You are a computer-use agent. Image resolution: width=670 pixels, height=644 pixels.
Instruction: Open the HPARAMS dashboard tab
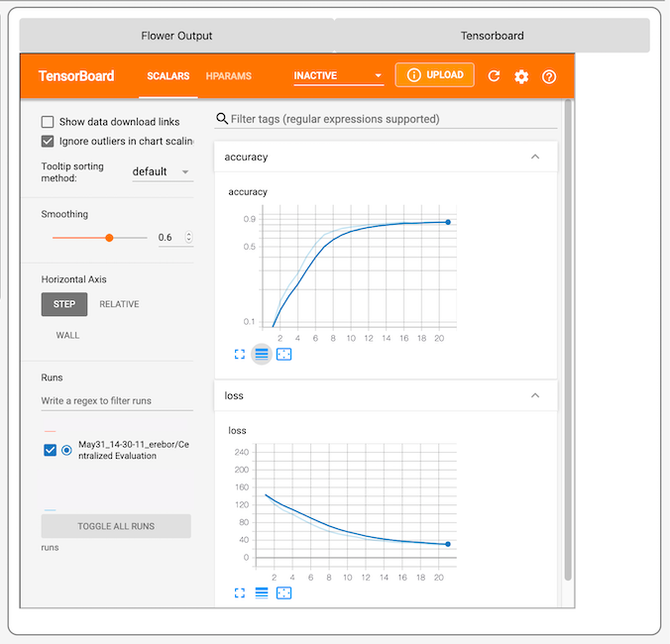pyautogui.click(x=229, y=76)
